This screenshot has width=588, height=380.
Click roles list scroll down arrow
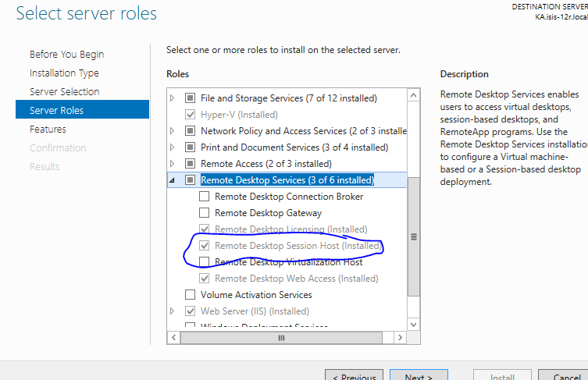[413, 325]
